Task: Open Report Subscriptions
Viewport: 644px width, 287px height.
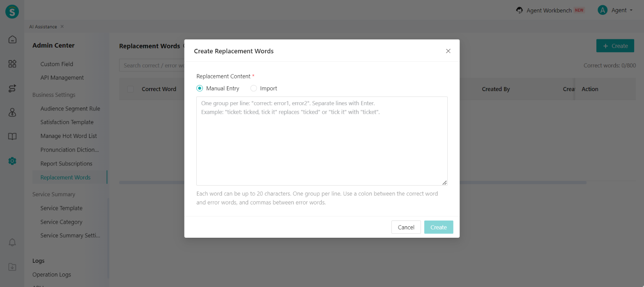Action: pyautogui.click(x=66, y=163)
